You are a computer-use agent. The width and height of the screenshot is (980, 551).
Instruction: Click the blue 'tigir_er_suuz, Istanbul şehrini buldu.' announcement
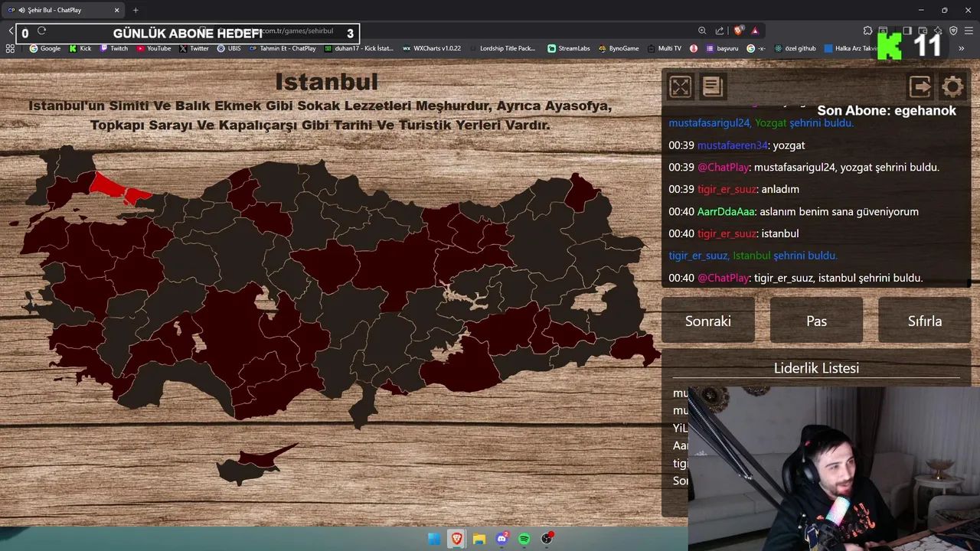(753, 256)
